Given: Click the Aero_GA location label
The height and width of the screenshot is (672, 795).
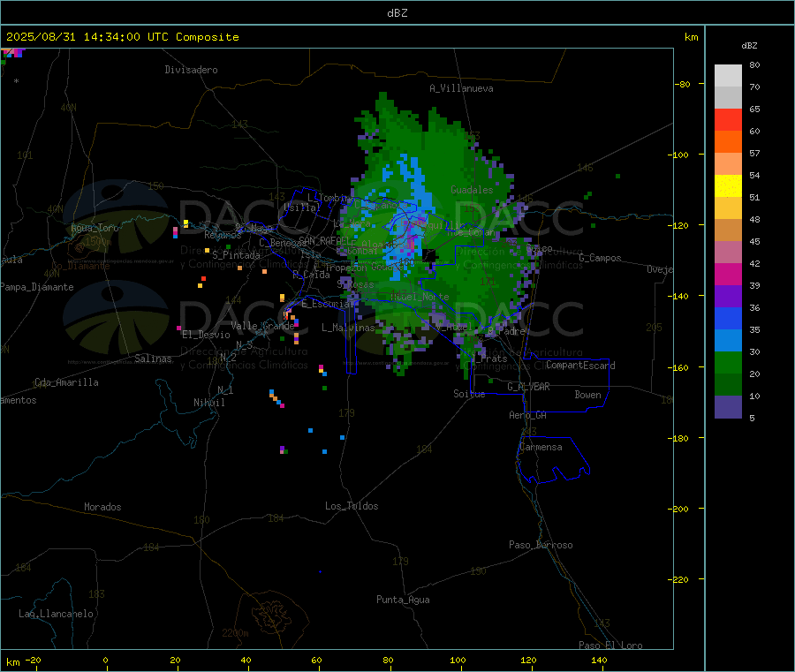Looking at the screenshot, I should click(527, 415).
